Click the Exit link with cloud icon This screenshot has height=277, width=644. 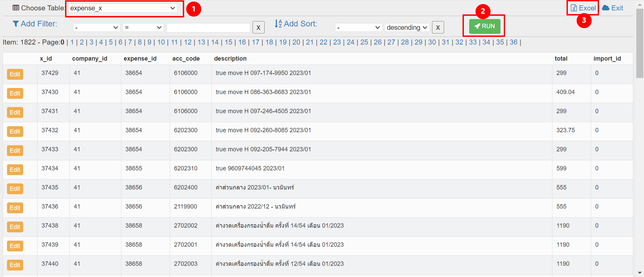click(x=612, y=8)
